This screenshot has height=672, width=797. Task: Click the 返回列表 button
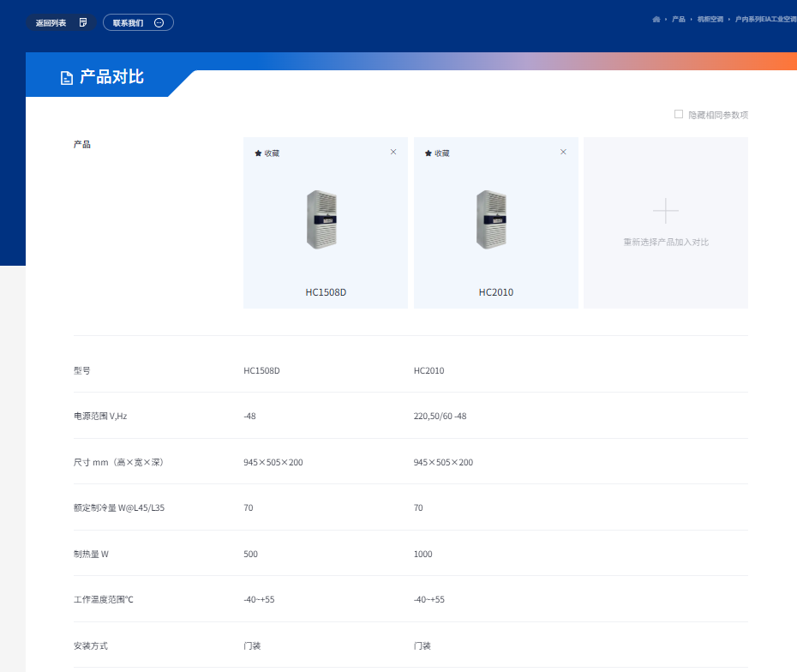51,22
